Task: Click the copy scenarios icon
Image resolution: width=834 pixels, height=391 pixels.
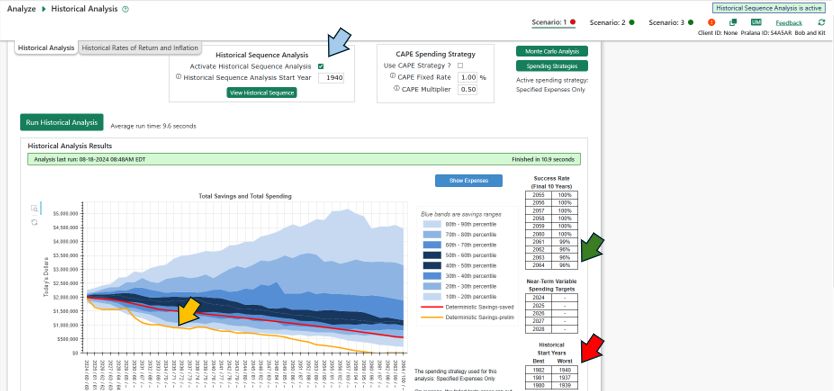Action: pyautogui.click(x=733, y=22)
